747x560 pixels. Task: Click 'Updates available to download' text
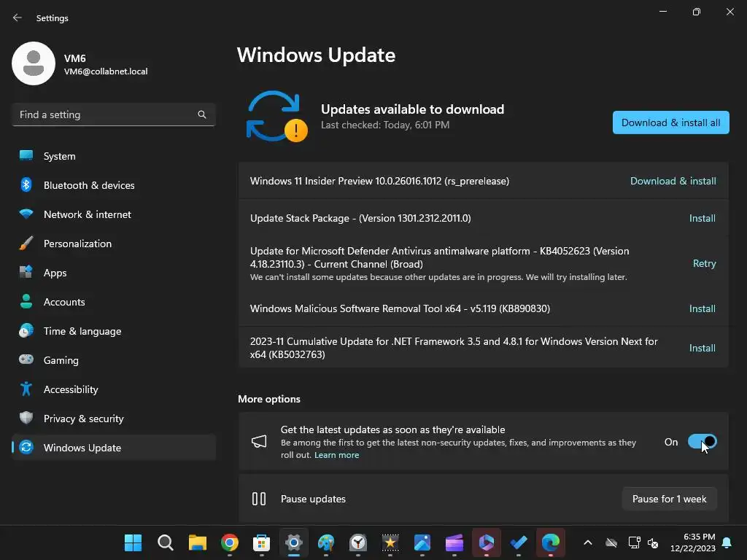(x=413, y=109)
